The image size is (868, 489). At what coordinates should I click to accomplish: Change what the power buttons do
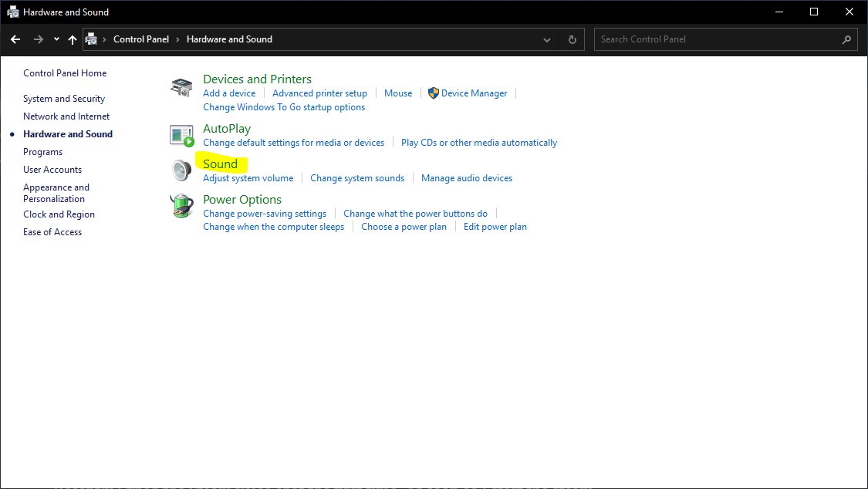pyautogui.click(x=415, y=214)
